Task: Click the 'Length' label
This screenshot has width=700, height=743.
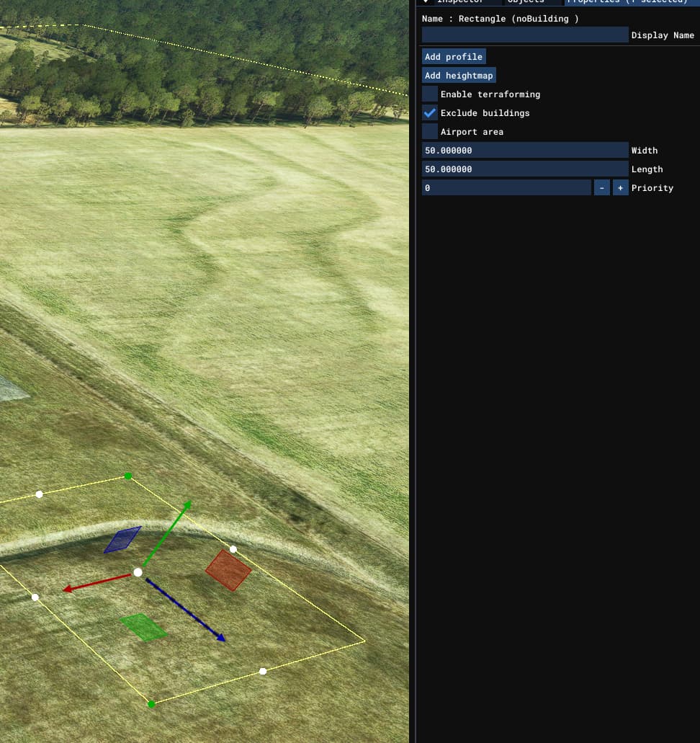Action: point(647,169)
